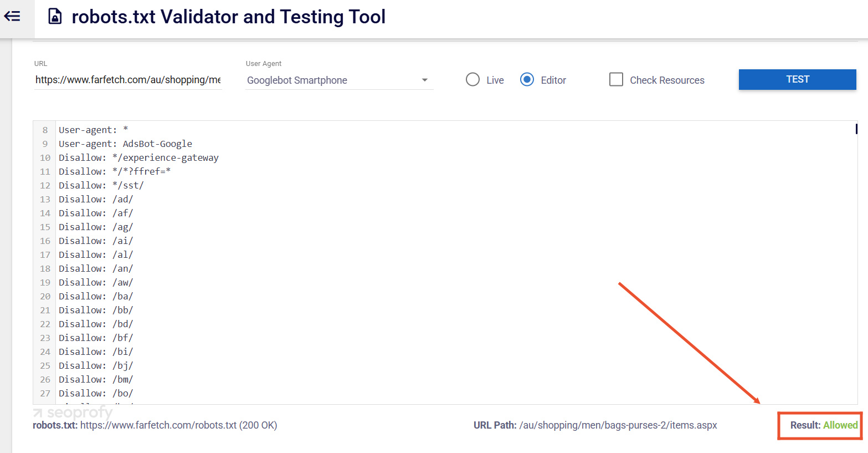The image size is (868, 453).
Task: Select the Live radio button
Action: [472, 80]
